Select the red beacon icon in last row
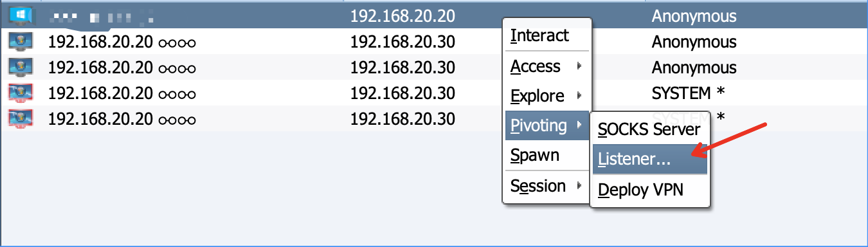 (21, 119)
